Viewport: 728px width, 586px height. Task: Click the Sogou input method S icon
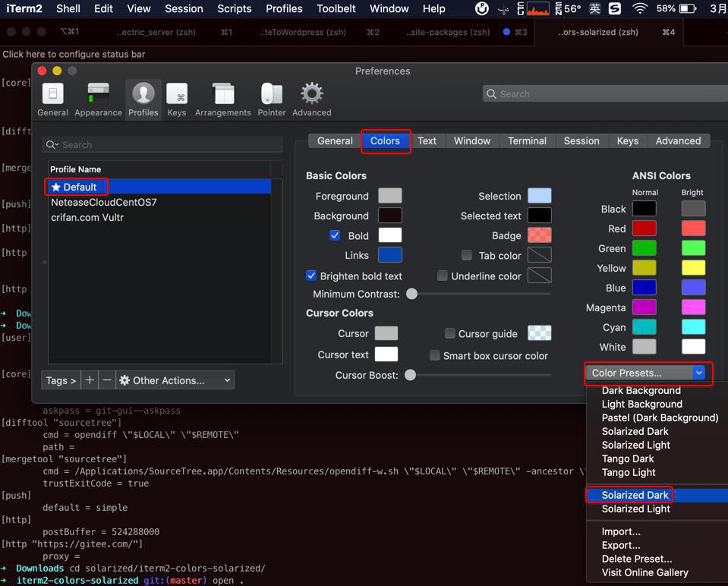tap(615, 8)
